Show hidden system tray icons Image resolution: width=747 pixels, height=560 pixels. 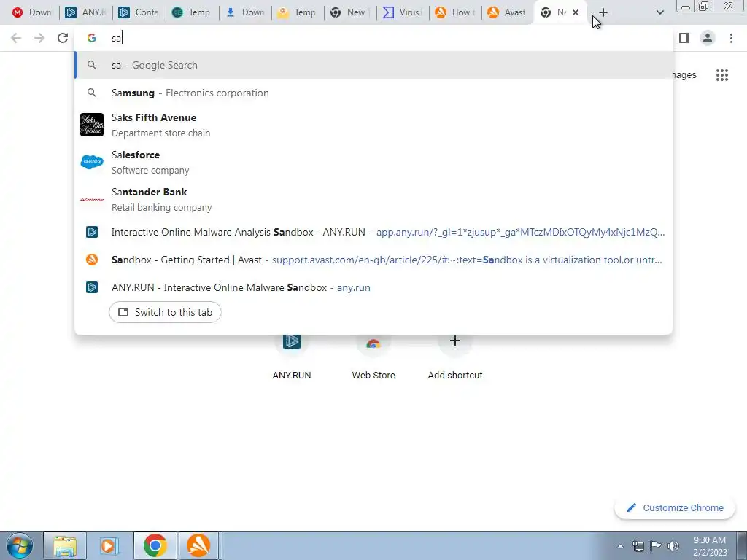click(620, 546)
